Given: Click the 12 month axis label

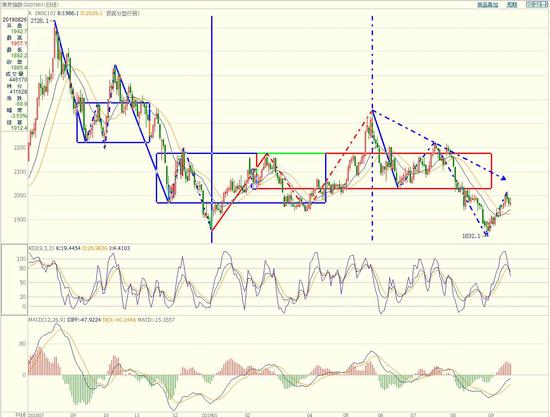Looking at the screenshot, I should [175, 415].
